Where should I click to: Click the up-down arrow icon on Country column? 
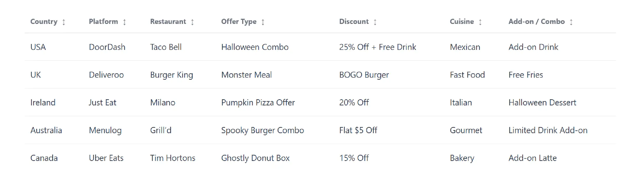tap(64, 22)
